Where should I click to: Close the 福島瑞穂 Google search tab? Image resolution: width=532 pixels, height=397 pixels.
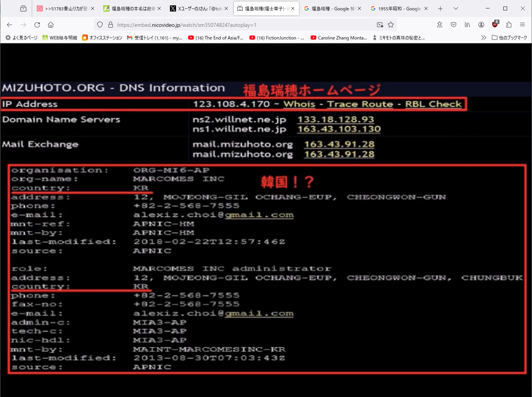pos(359,8)
